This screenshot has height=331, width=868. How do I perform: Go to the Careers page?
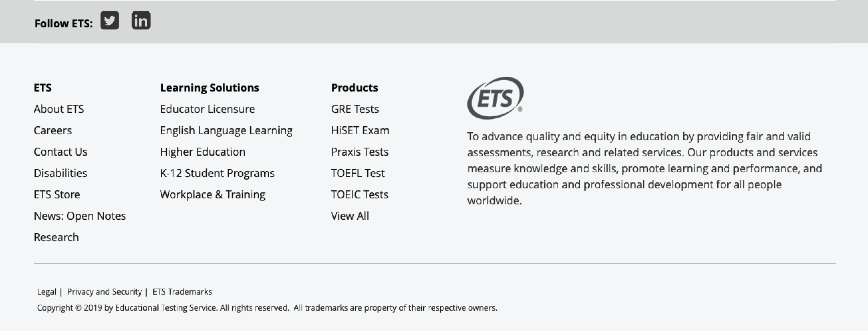(53, 130)
